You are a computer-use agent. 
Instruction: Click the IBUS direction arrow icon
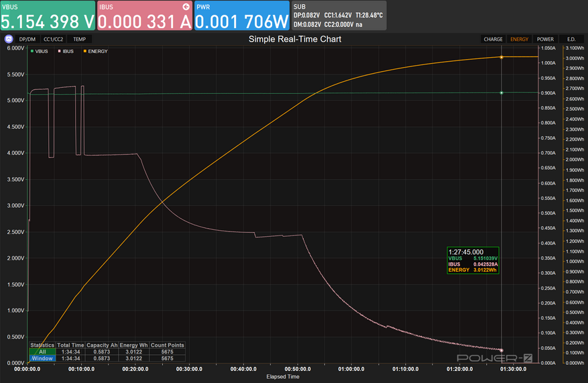[186, 6]
